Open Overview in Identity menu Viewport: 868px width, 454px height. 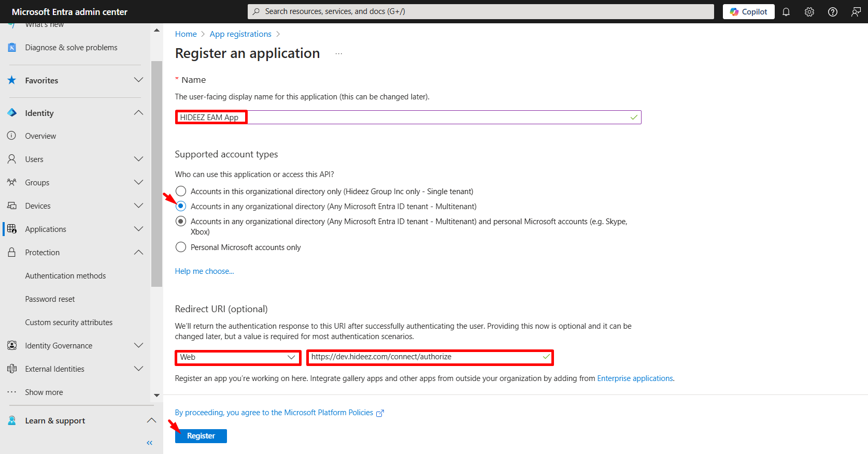point(40,136)
